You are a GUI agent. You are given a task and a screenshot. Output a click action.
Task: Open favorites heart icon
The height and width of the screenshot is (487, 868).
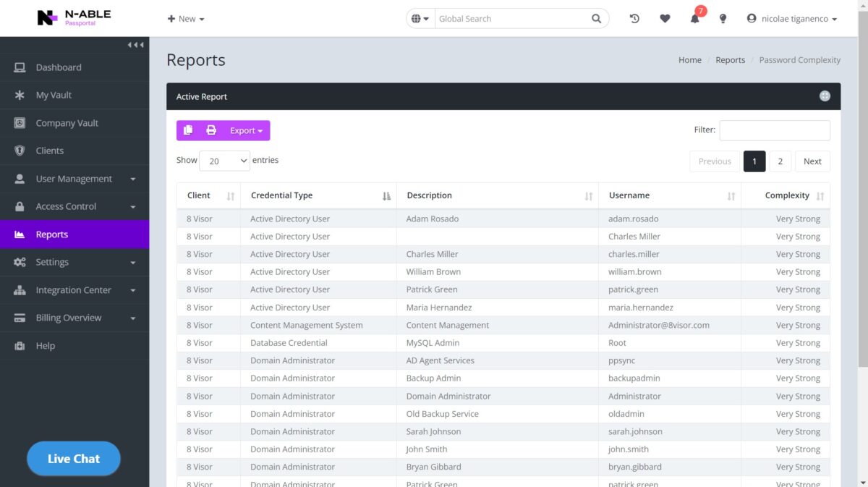(665, 19)
